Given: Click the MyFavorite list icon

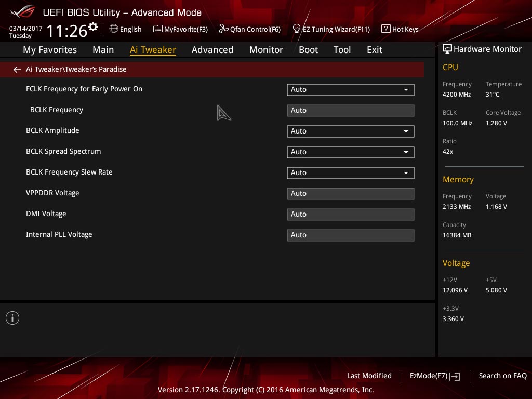Looking at the screenshot, I should [x=158, y=29].
